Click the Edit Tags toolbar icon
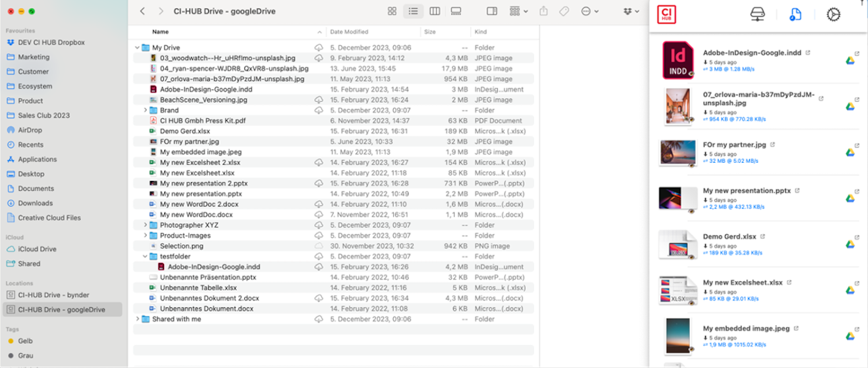The image size is (868, 368). tap(565, 11)
